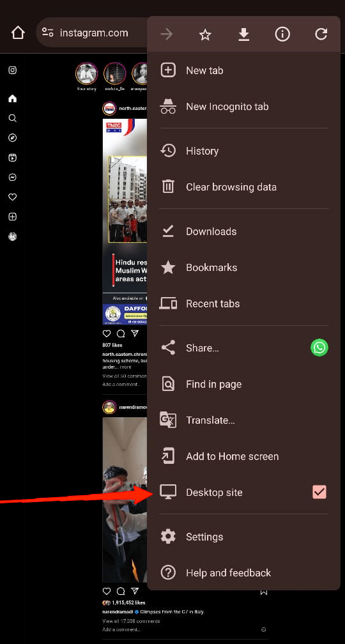Send icon on the narendramodi post

click(x=135, y=592)
